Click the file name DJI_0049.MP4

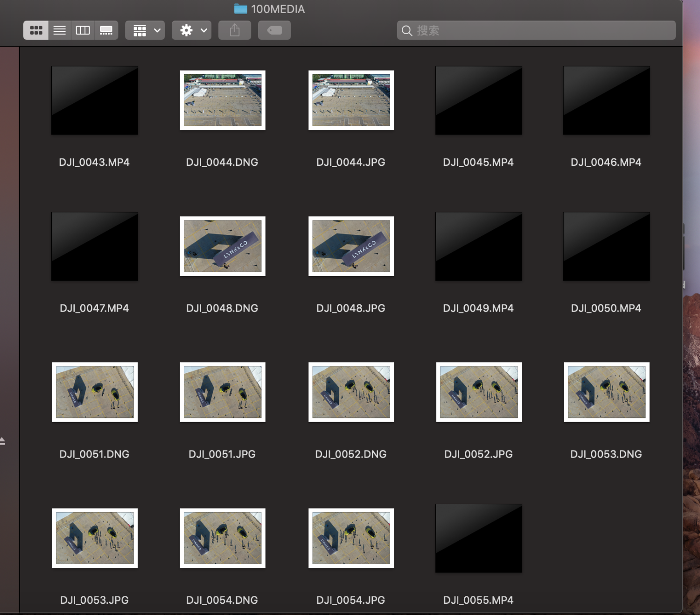478,308
